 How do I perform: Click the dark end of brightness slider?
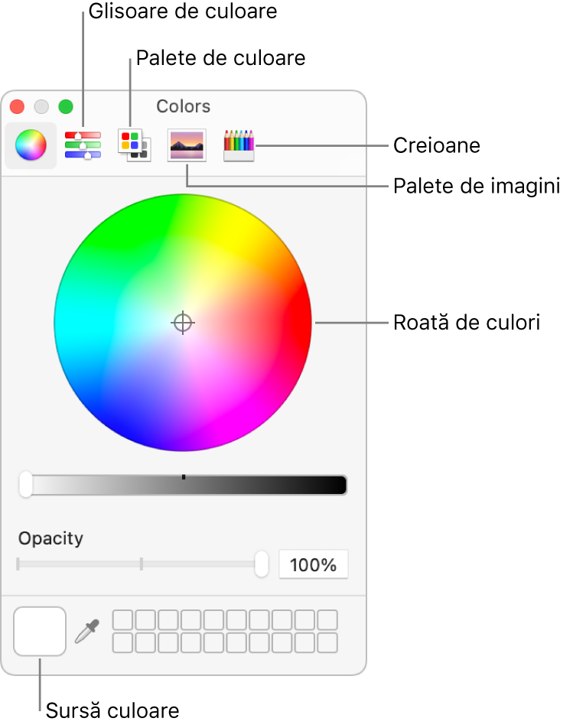coord(337,485)
